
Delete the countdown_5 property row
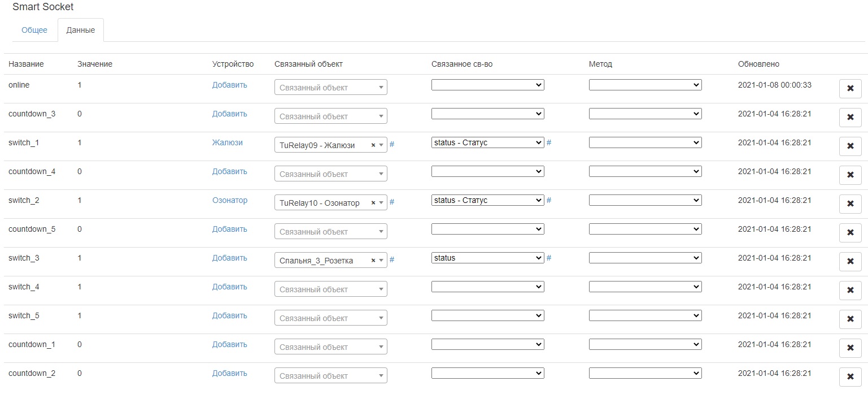pyautogui.click(x=850, y=233)
